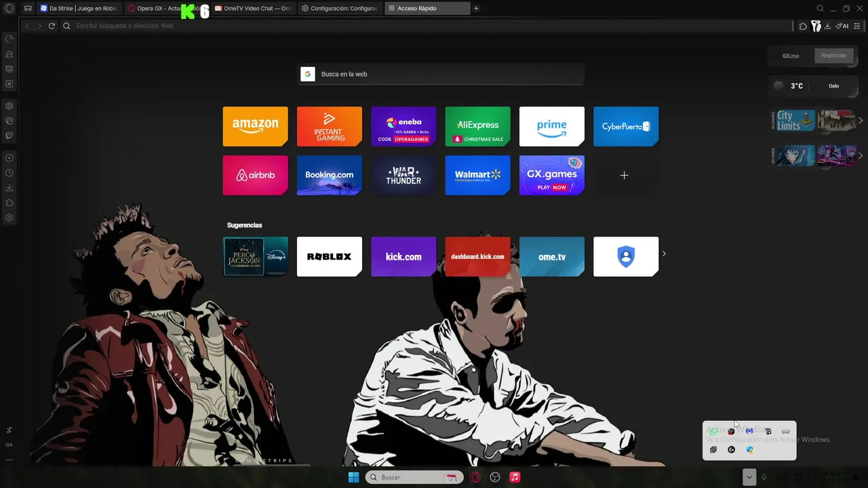The height and width of the screenshot is (488, 868).
Task: Open the Oslo weather location
Action: (x=833, y=85)
